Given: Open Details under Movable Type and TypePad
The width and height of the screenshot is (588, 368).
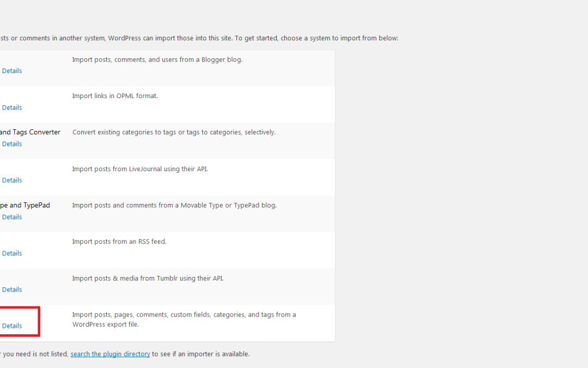Looking at the screenshot, I should [x=12, y=218].
